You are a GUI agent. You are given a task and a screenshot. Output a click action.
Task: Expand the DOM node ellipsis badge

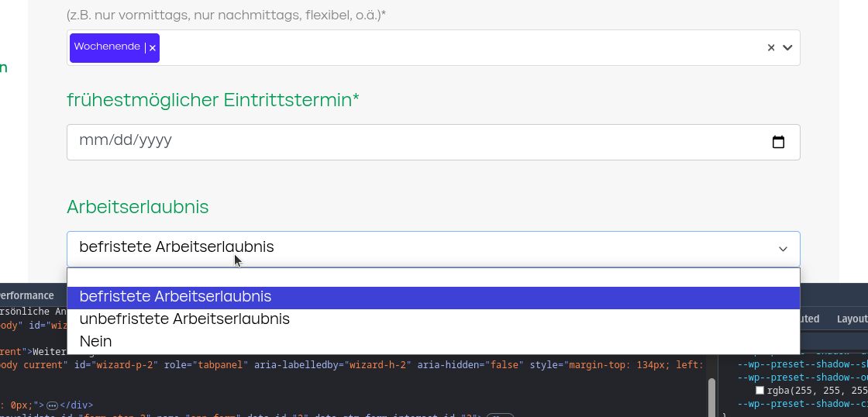[x=53, y=405]
